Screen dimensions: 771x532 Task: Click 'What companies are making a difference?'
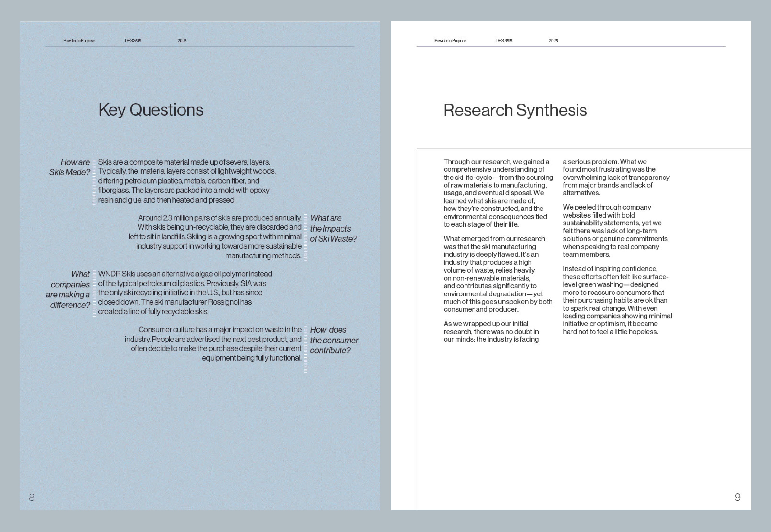(x=69, y=289)
